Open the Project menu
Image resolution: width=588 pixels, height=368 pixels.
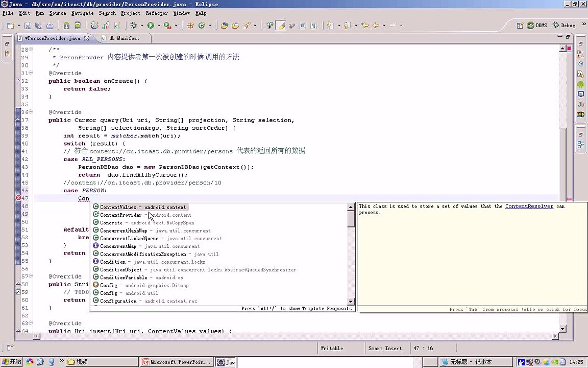[131, 13]
